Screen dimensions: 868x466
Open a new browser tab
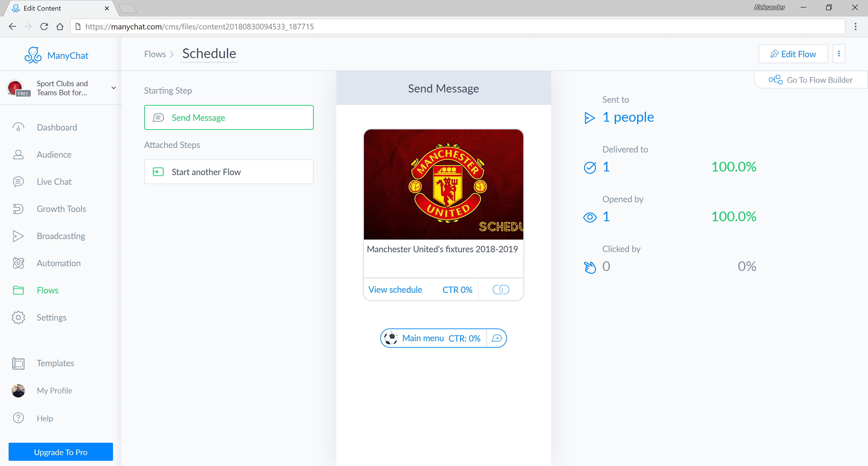tap(128, 8)
